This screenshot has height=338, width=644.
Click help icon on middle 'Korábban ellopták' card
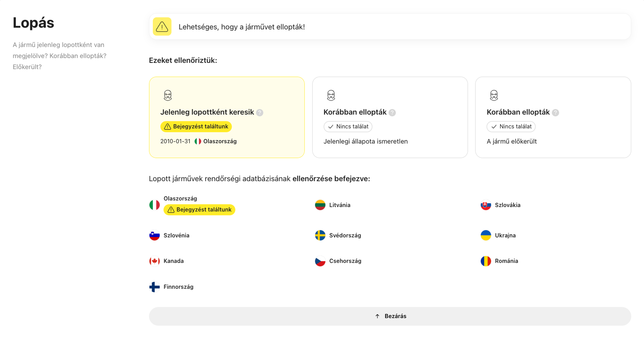[x=392, y=113]
